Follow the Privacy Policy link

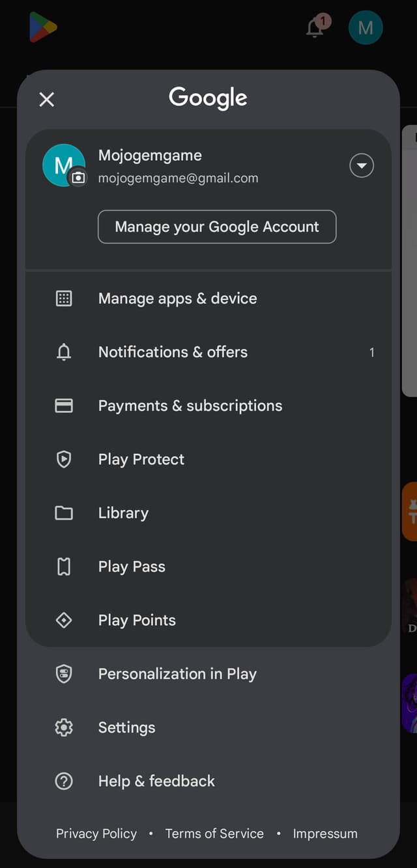tap(96, 833)
